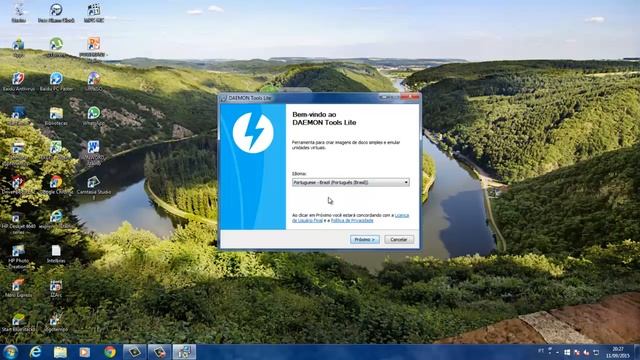
Task: Open the UltraISO desktop shortcut
Action: tap(93, 82)
